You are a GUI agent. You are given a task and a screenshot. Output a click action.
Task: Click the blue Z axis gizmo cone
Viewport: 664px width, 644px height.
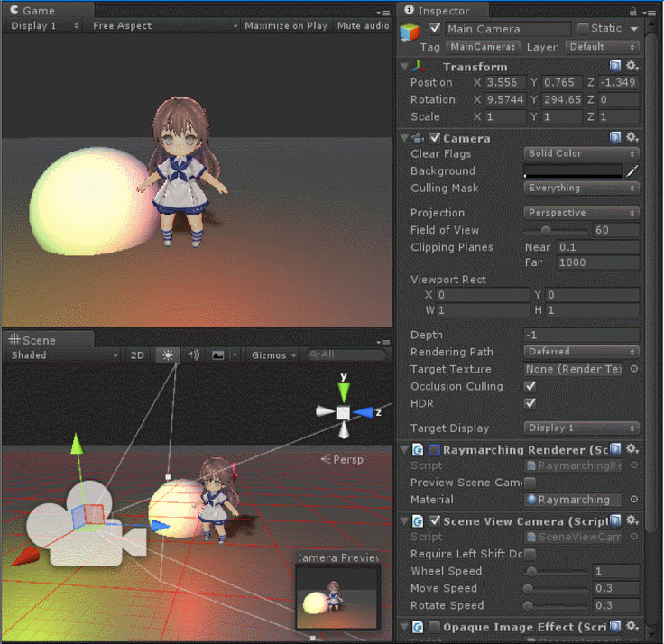coord(363,412)
